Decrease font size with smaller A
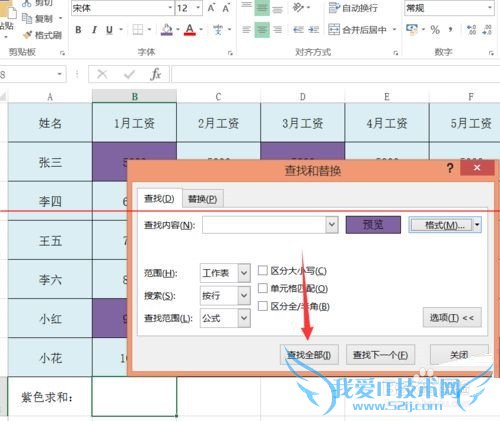 226,8
